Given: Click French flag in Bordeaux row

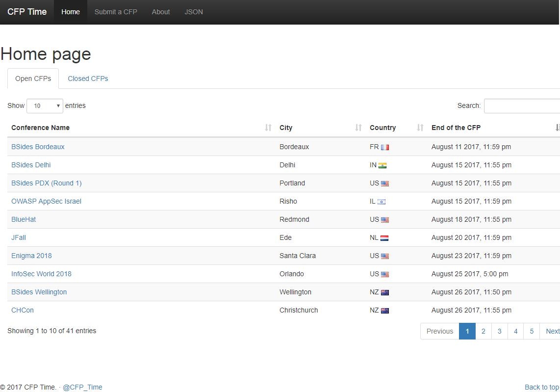Looking at the screenshot, I should 384,147.
